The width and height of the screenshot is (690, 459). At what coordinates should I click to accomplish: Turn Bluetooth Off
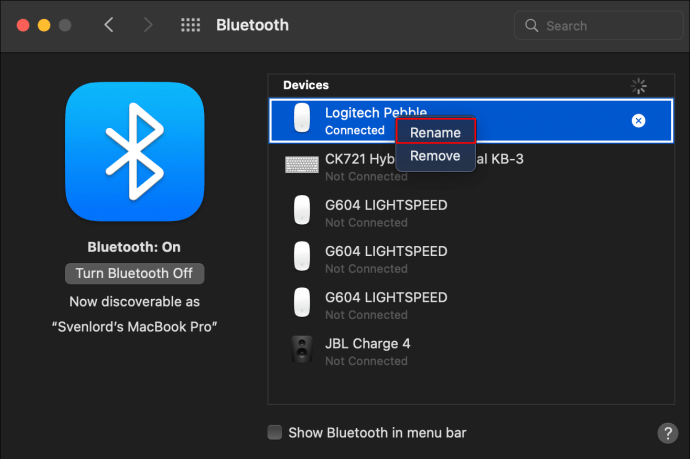tap(135, 273)
